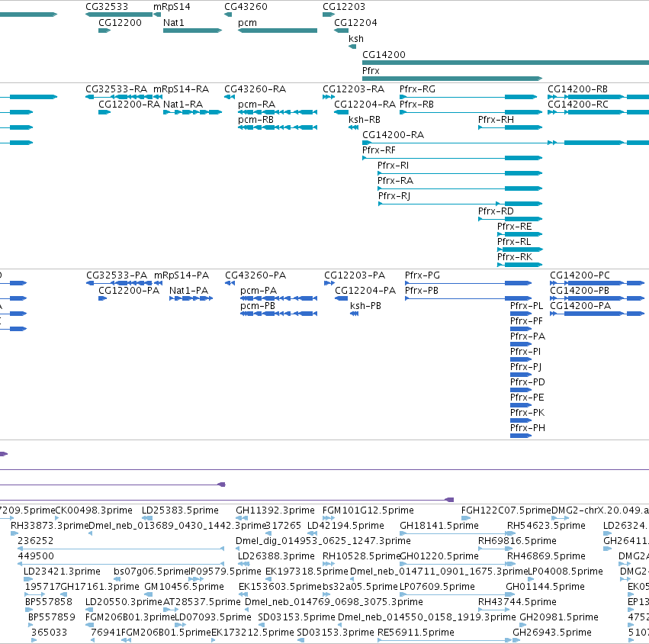Select the Pfrx-RH transcript label
Screen dimensions: 649x644
tap(496, 120)
